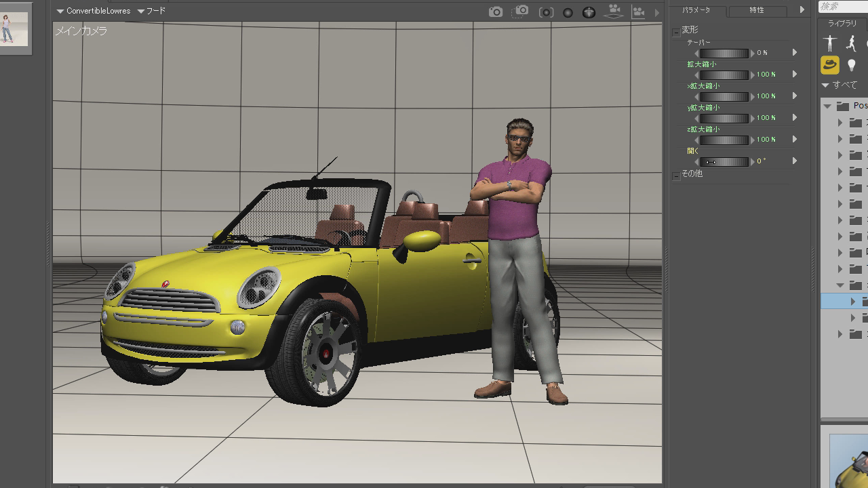The image size is (868, 488).
Task: Click the 検索 search field
Action: [843, 6]
